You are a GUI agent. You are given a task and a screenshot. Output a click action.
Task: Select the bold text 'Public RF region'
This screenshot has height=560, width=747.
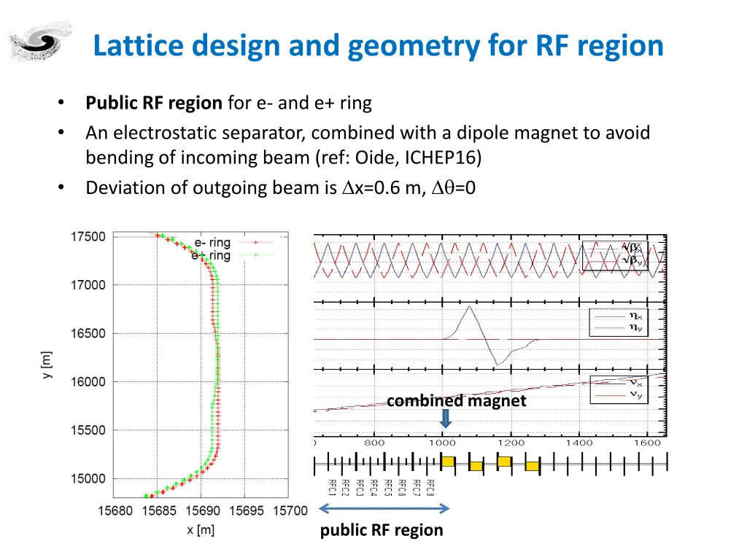click(x=153, y=103)
